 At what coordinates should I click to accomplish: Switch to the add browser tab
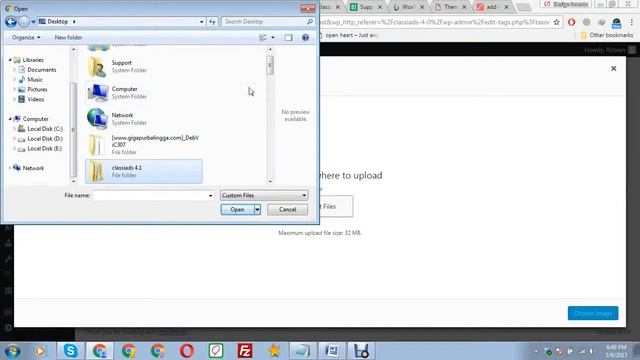(493, 7)
